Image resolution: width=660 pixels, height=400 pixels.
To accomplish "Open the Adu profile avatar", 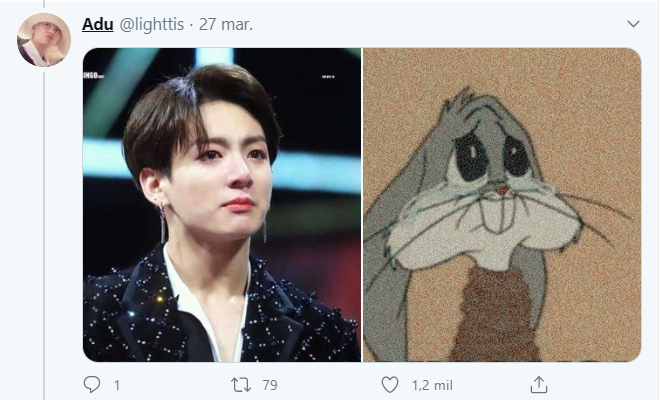I will pos(44,39).
